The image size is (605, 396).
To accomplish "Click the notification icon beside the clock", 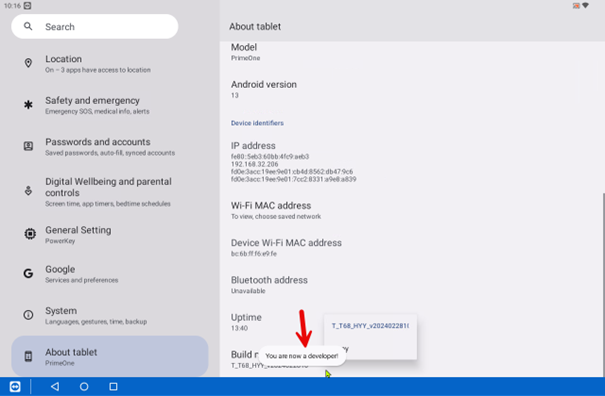I will point(27,5).
